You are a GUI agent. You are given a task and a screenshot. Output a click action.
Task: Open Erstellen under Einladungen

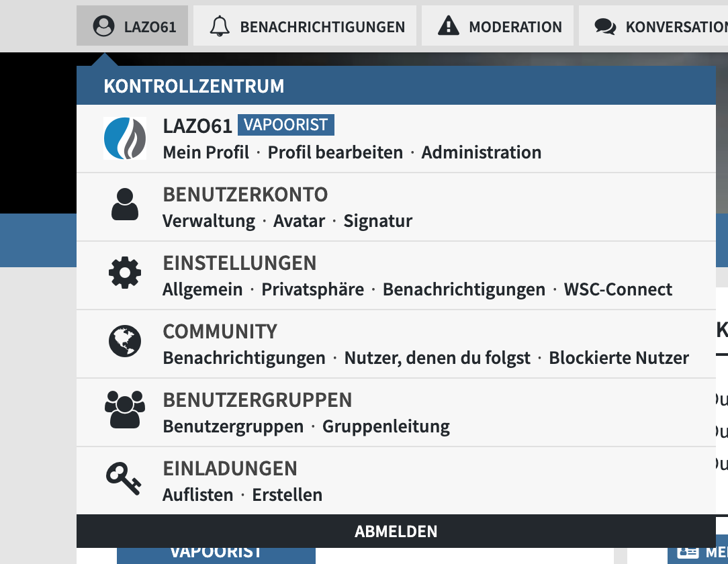[x=287, y=495]
